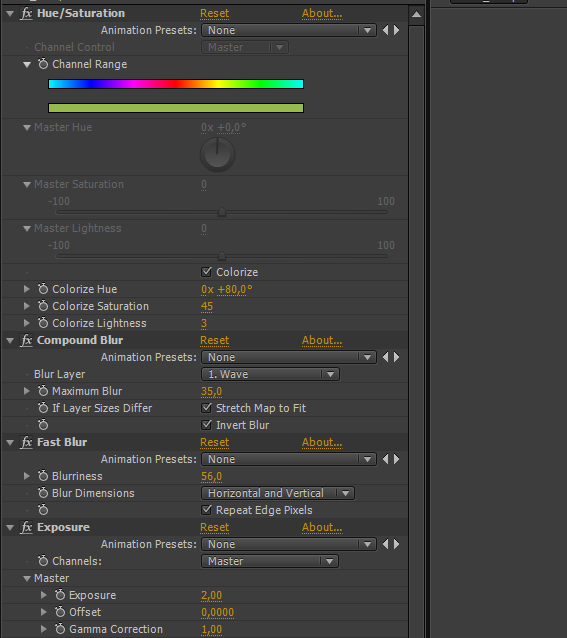Click the Exposure value 2,00 field
This screenshot has width=567, height=638.
click(x=212, y=595)
